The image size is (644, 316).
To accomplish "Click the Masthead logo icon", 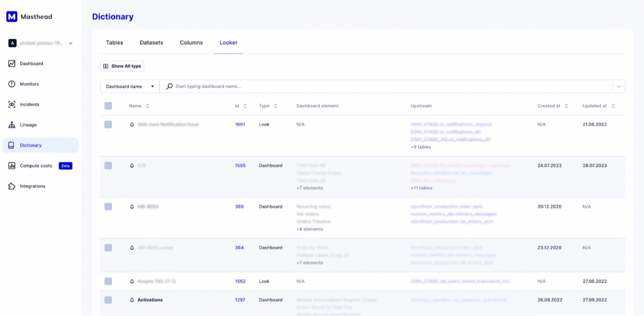I will tap(11, 17).
